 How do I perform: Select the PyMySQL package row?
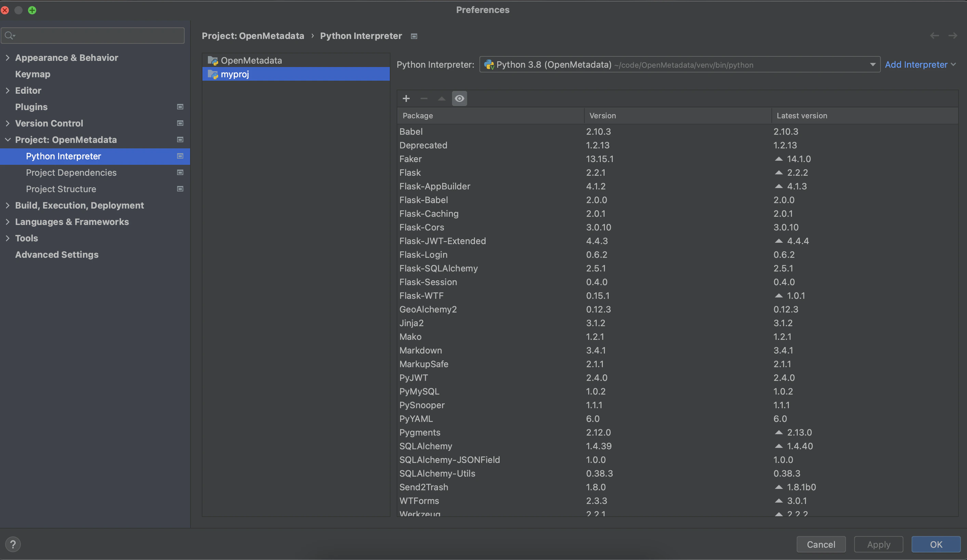point(678,391)
